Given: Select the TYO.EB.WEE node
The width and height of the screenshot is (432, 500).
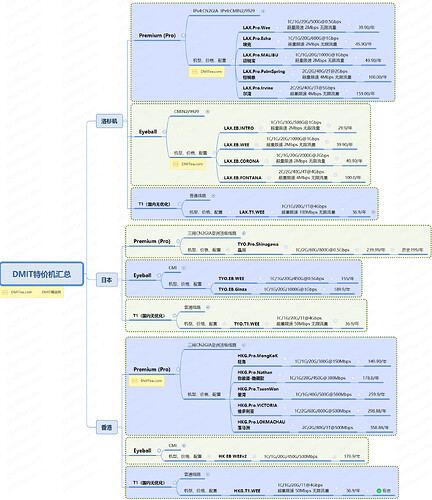Looking at the screenshot, I should pyautogui.click(x=231, y=279).
